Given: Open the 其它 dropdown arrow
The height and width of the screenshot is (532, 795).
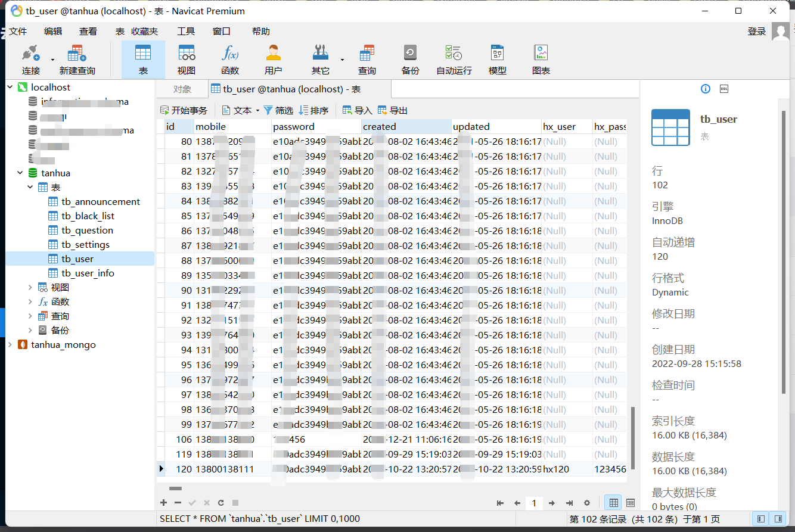Looking at the screenshot, I should click(x=342, y=60).
